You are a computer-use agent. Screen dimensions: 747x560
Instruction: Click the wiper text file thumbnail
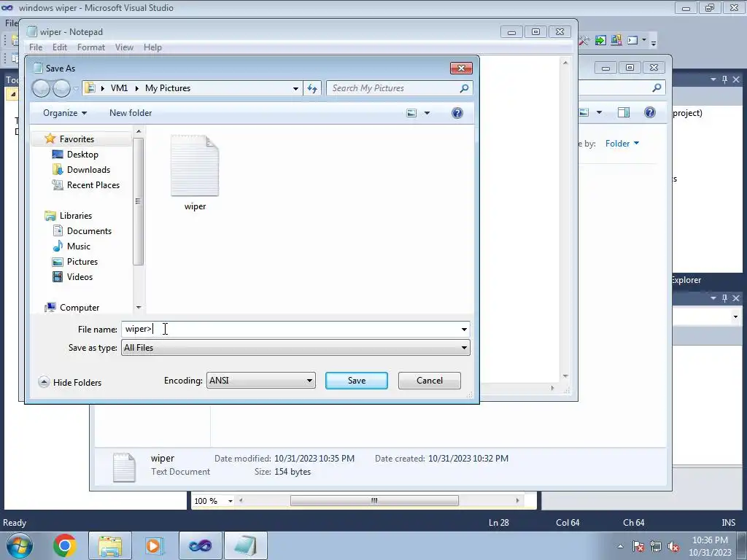[x=195, y=166]
